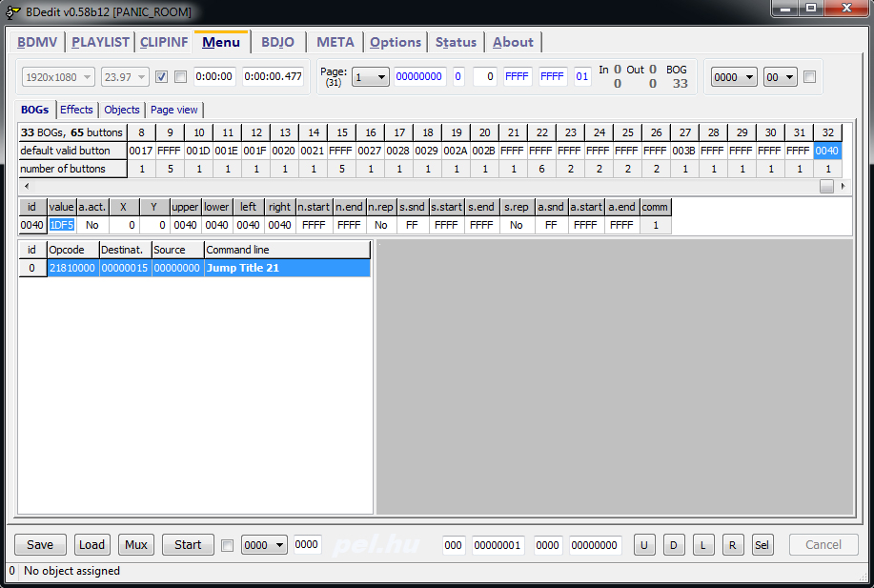The width and height of the screenshot is (874, 588).
Task: Click the bottom 00000000 field
Action: (x=594, y=545)
